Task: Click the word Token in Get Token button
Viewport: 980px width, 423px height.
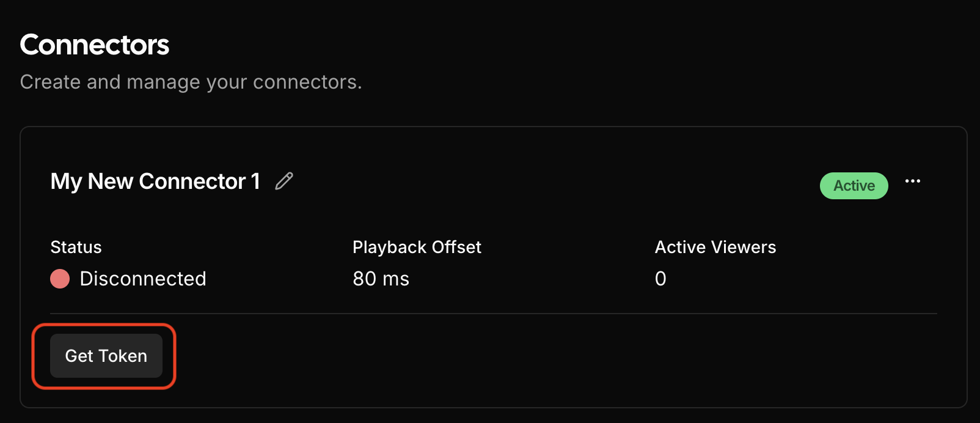Action: click(x=123, y=356)
